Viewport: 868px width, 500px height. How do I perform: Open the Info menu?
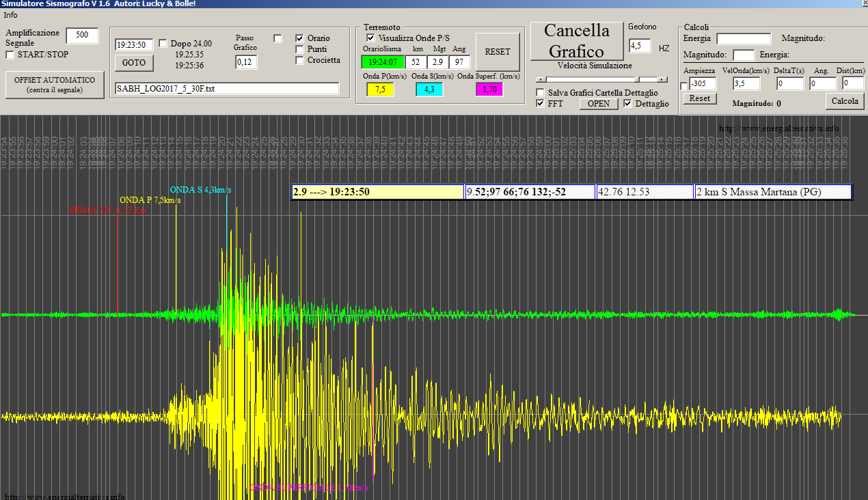[x=10, y=15]
